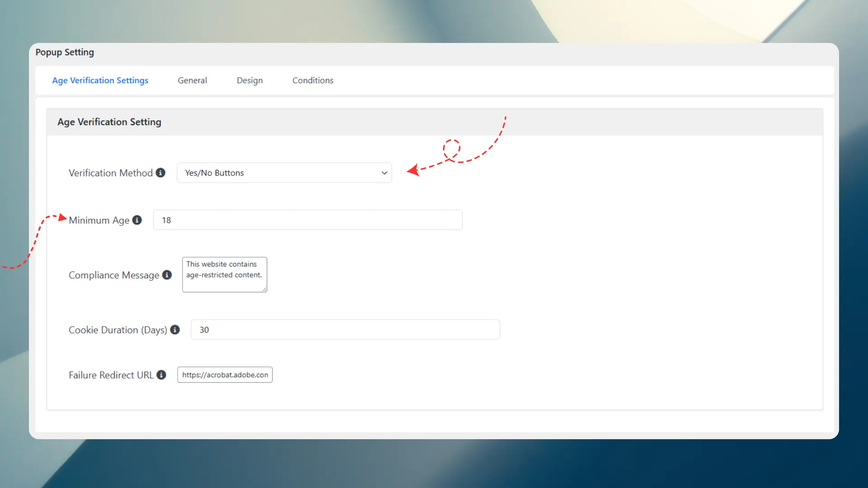
Task: Click the Compliance Message text area
Action: pyautogui.click(x=224, y=274)
